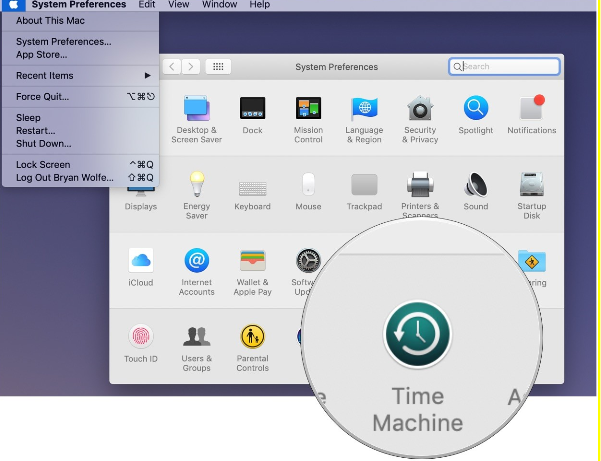Open Sound preferences
The height and width of the screenshot is (461, 601).
click(476, 191)
